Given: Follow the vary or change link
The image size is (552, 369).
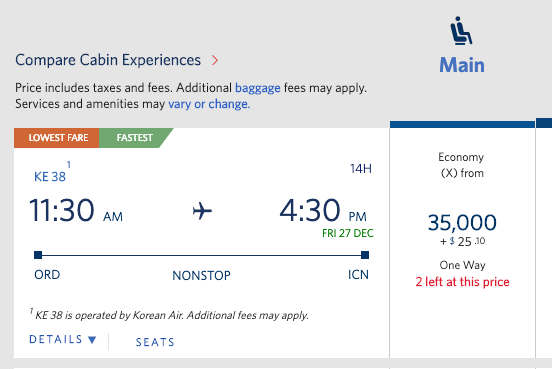Looking at the screenshot, I should (x=209, y=104).
